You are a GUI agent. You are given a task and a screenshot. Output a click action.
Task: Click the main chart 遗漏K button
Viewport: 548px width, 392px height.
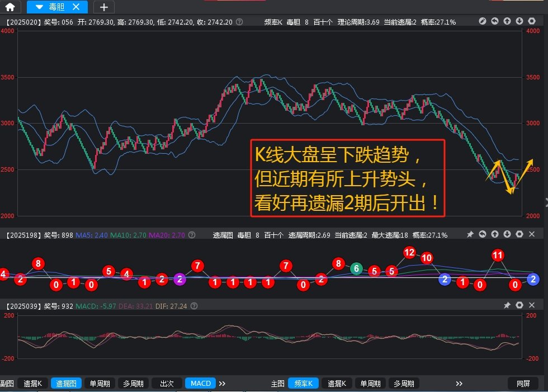pyautogui.click(x=337, y=383)
